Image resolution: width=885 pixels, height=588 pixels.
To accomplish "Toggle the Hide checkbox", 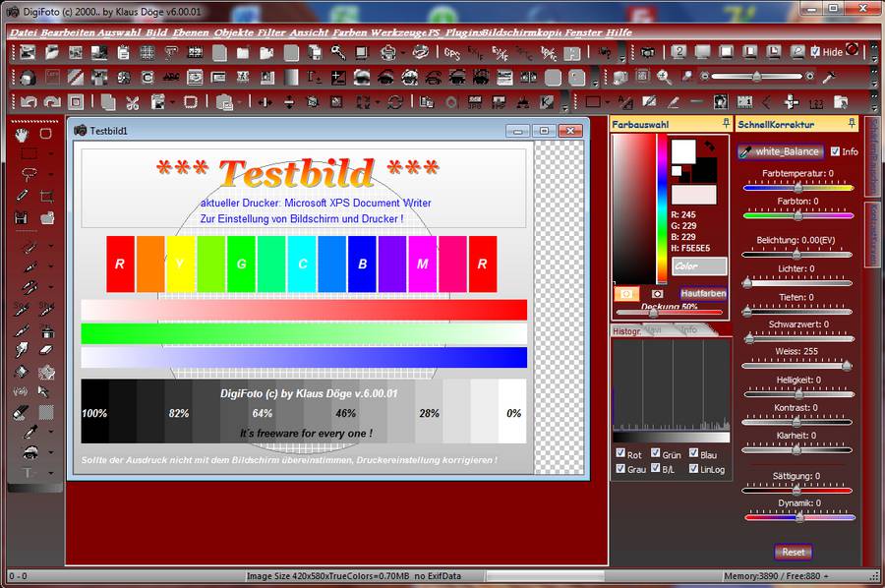I will point(816,52).
